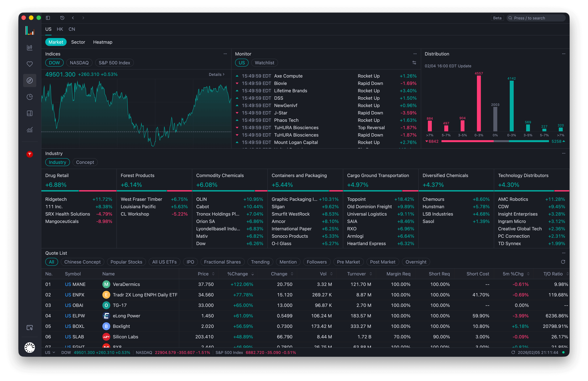Switch Monitor panel to Watchlist view
This screenshot has height=381, width=588.
[x=264, y=62]
